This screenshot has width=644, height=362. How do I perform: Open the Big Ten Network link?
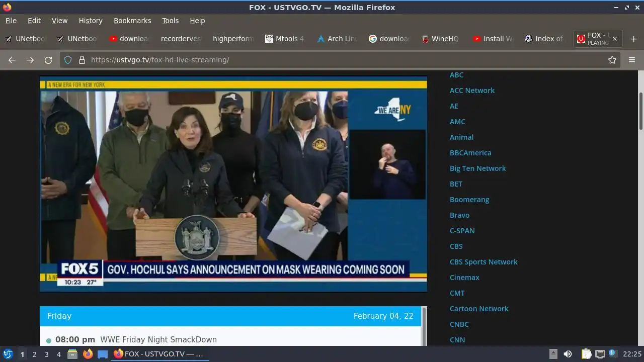[477, 168]
